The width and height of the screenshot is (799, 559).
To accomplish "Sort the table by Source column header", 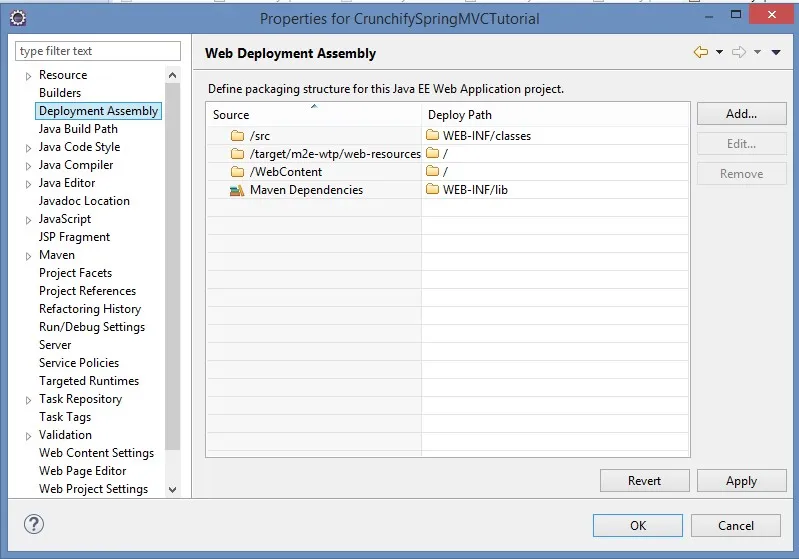I will tap(314, 115).
